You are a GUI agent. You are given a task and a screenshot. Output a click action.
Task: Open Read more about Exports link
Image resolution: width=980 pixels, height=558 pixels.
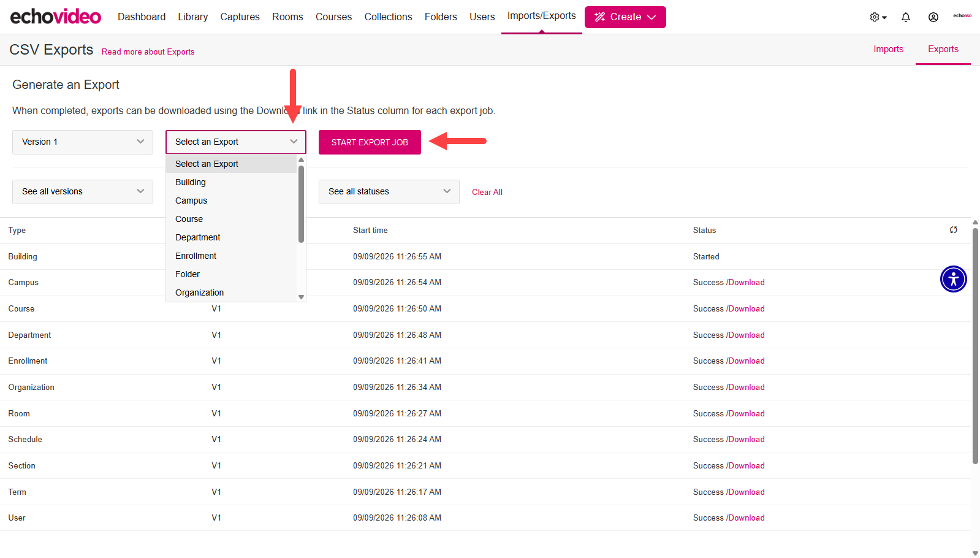[x=148, y=52]
